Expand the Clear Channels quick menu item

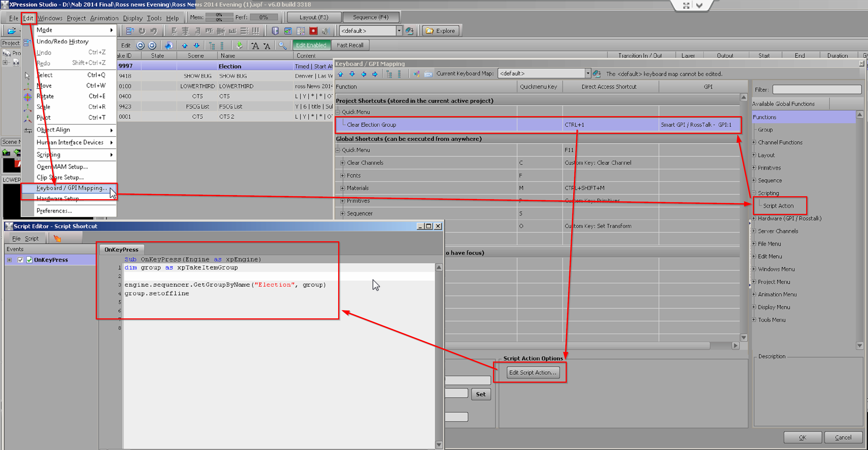(x=342, y=163)
